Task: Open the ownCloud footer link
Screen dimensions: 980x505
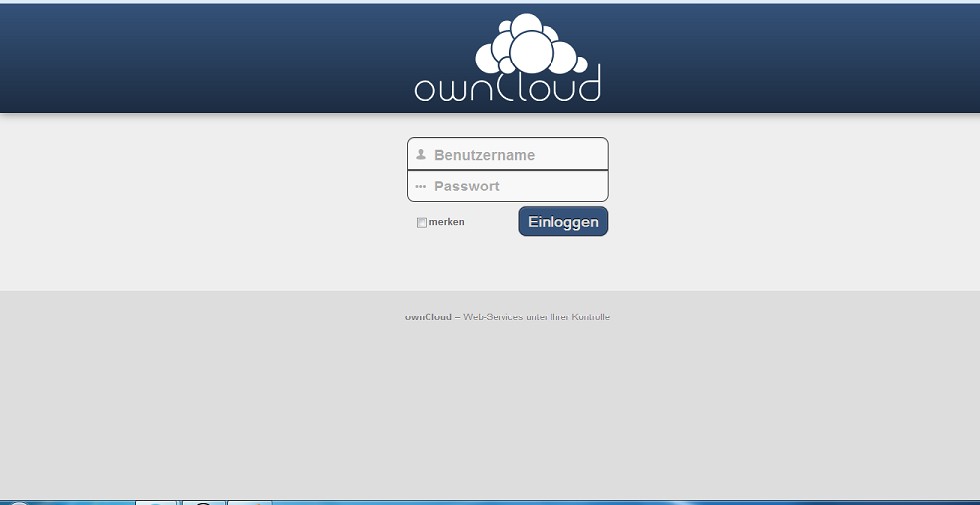Action: (429, 316)
